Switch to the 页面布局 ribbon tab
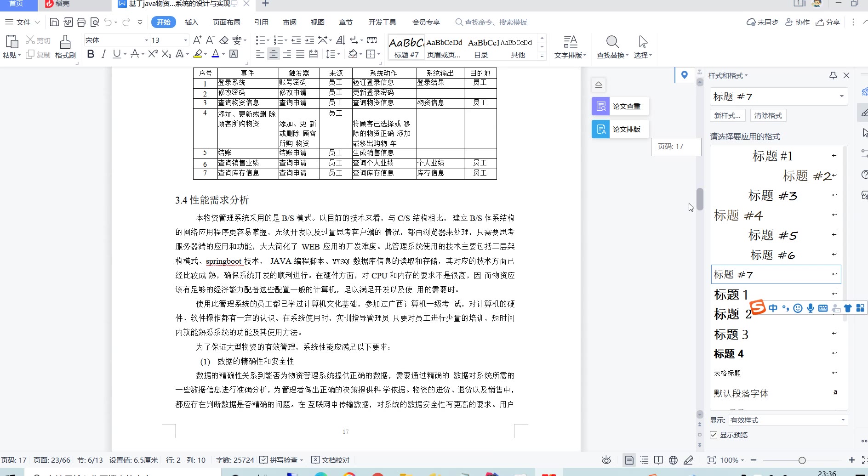Image resolution: width=868 pixels, height=476 pixels. click(226, 22)
